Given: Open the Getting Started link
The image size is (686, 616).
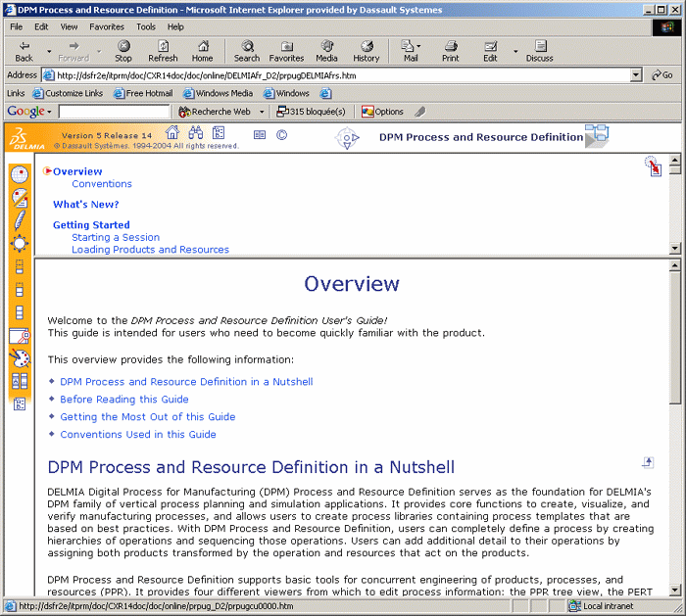Looking at the screenshot, I should coord(91,224).
